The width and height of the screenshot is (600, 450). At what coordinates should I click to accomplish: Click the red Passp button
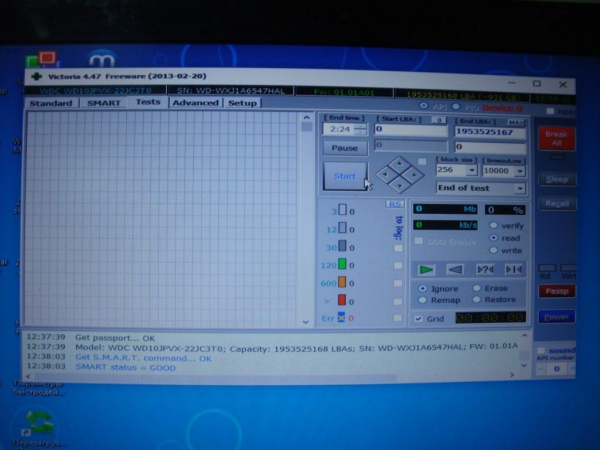pyautogui.click(x=557, y=291)
